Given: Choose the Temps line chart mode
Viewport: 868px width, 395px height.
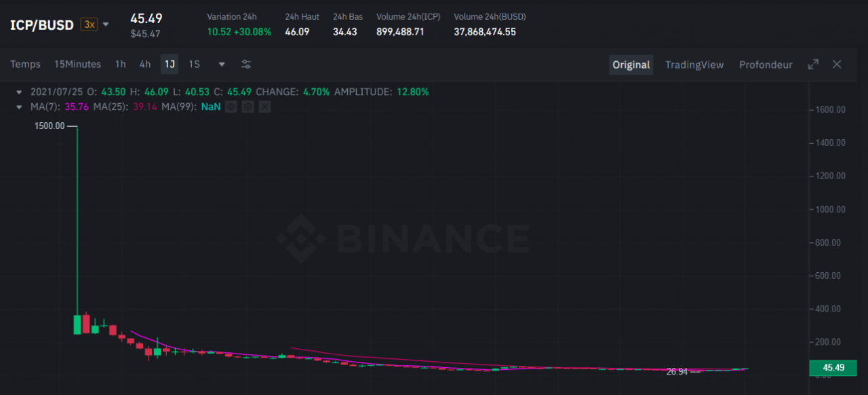Looking at the screenshot, I should [26, 64].
